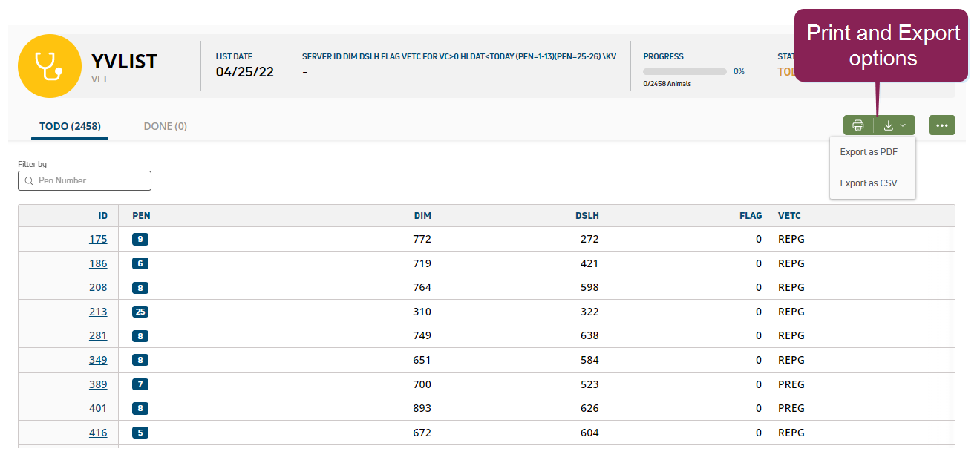
Task: Click pen badge 7 in row 389
Action: tap(140, 384)
